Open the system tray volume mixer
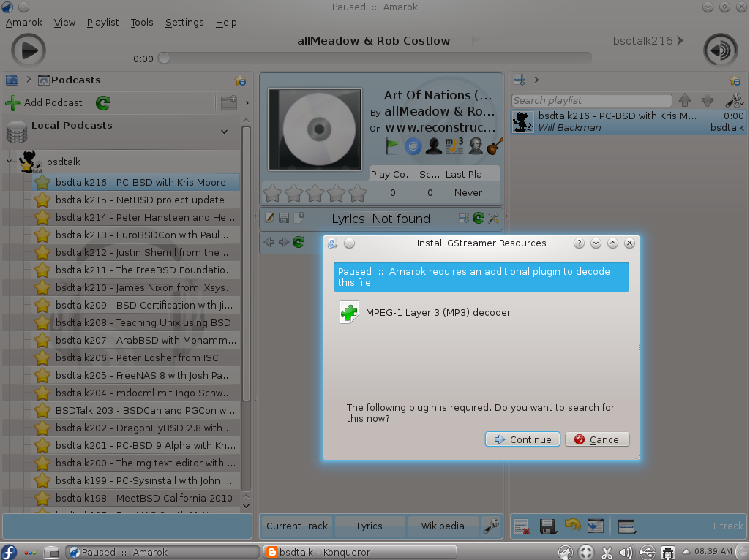Screen dimensions: 750x560 point(626,552)
